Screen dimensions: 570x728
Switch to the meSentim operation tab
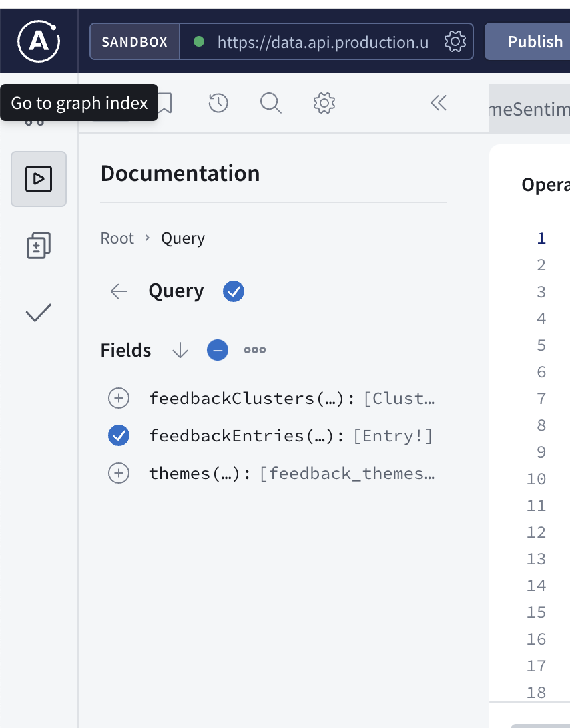click(x=534, y=108)
